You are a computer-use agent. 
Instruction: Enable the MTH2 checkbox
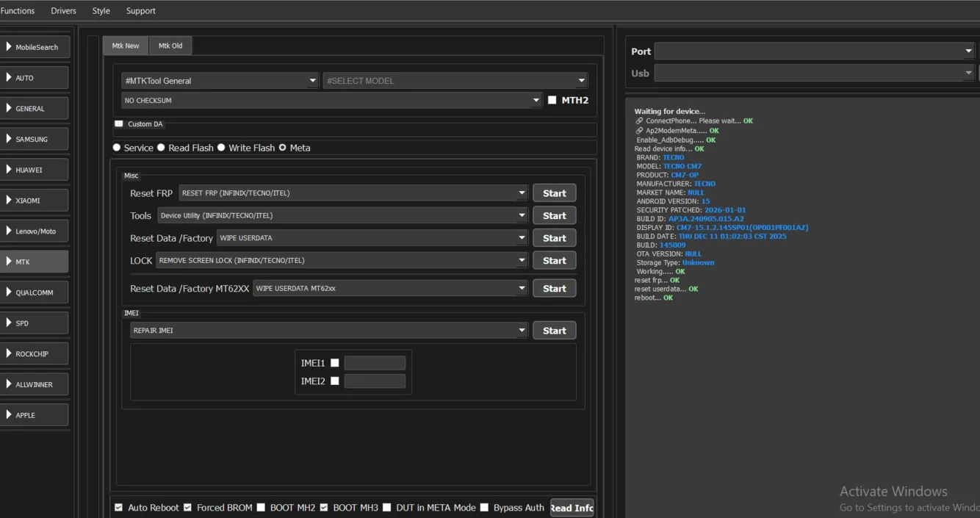[552, 100]
